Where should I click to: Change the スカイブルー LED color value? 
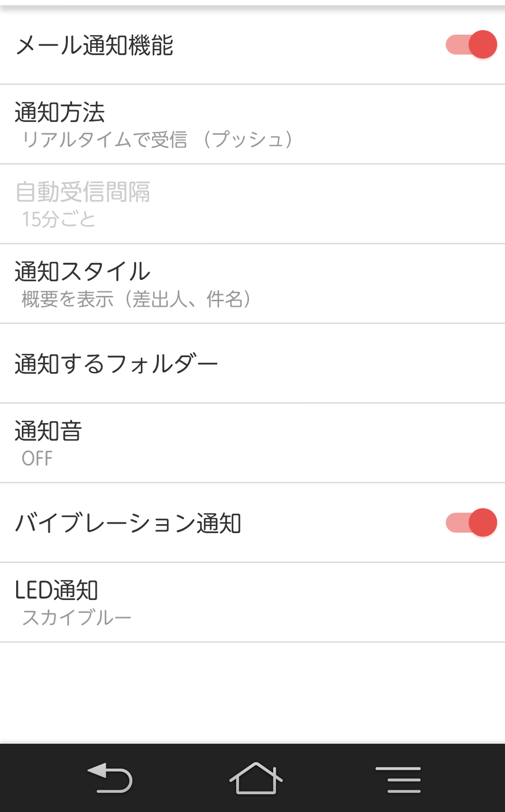[x=77, y=618]
